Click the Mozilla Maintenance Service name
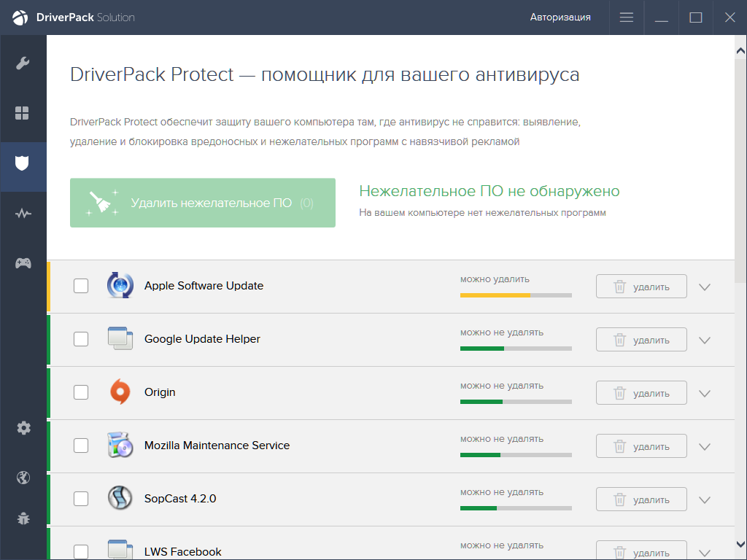This screenshot has height=560, width=747. pos(217,446)
